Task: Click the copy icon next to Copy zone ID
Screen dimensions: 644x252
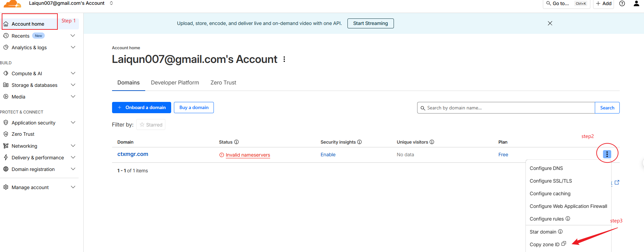Action: (563, 243)
